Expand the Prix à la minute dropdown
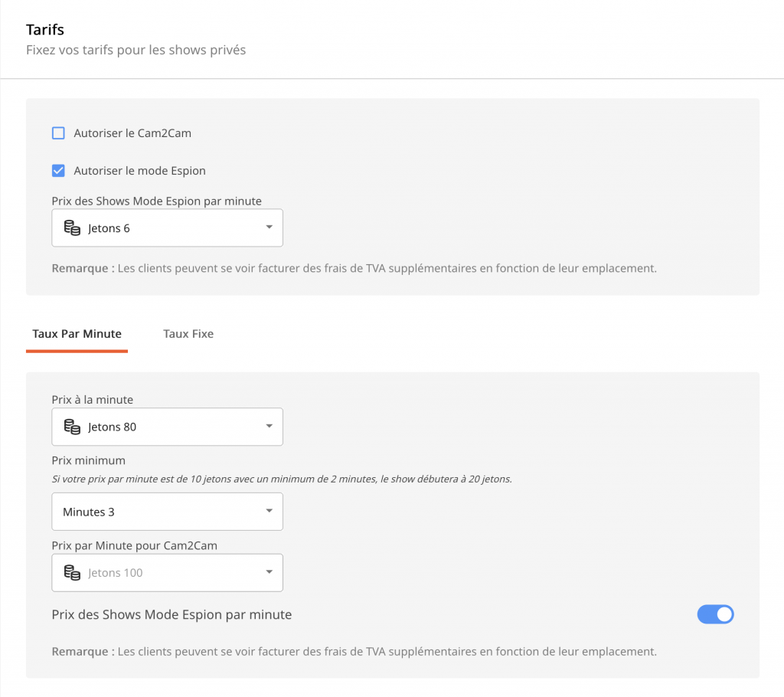The width and height of the screenshot is (784, 697). [x=167, y=427]
